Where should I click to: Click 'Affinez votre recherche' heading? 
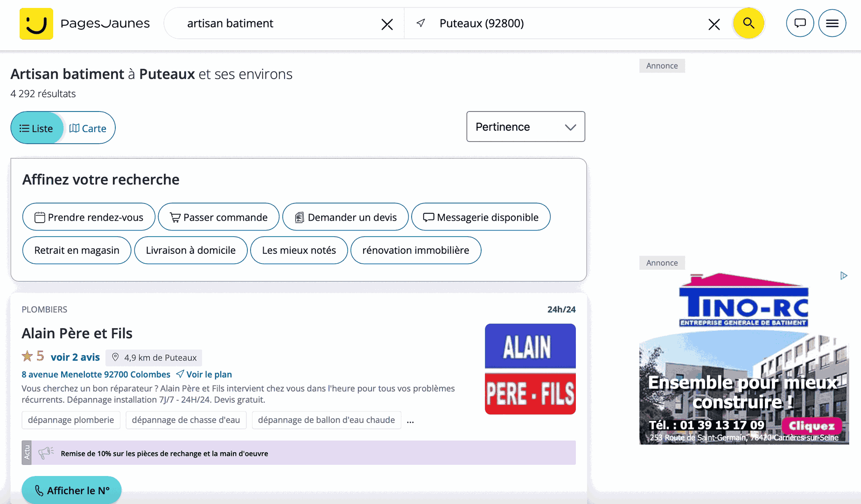click(x=101, y=180)
